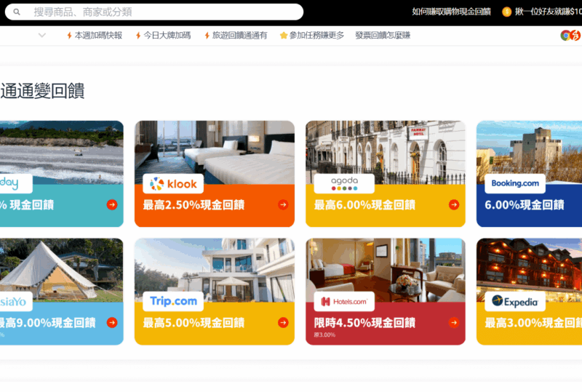
Task: Click the agoda logo badge
Action: pyautogui.click(x=344, y=183)
